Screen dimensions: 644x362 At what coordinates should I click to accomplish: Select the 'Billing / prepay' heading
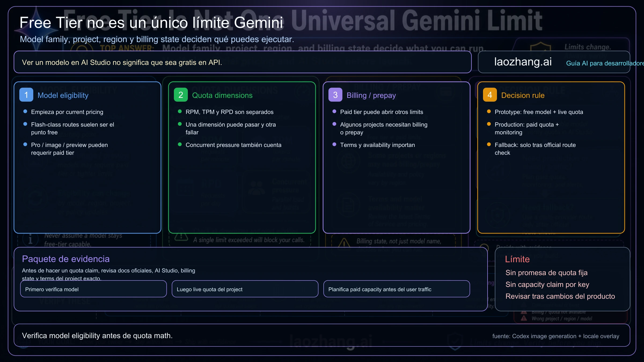click(371, 95)
